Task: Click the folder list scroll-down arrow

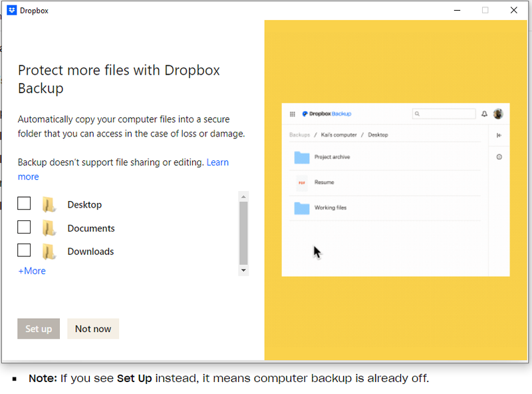Action: tap(243, 270)
